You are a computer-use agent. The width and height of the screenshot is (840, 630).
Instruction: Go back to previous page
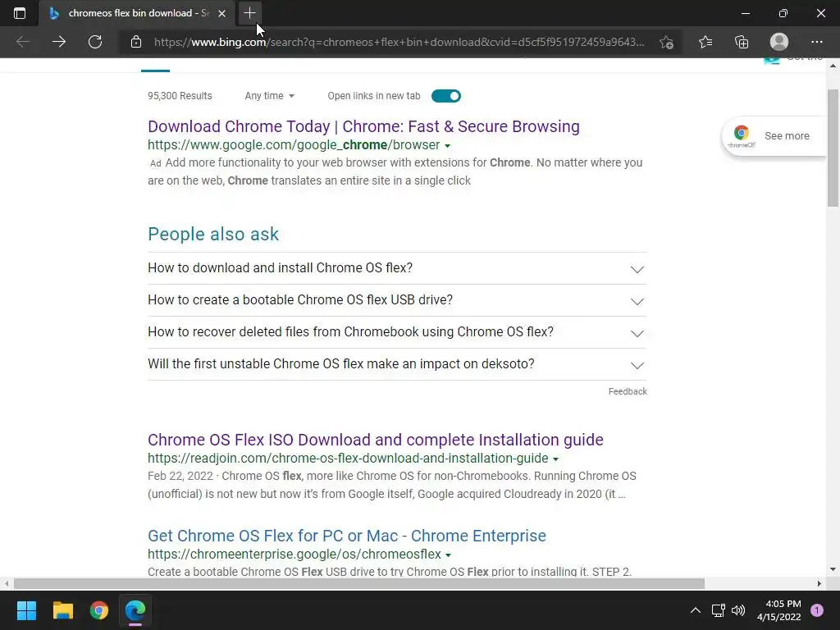[23, 42]
